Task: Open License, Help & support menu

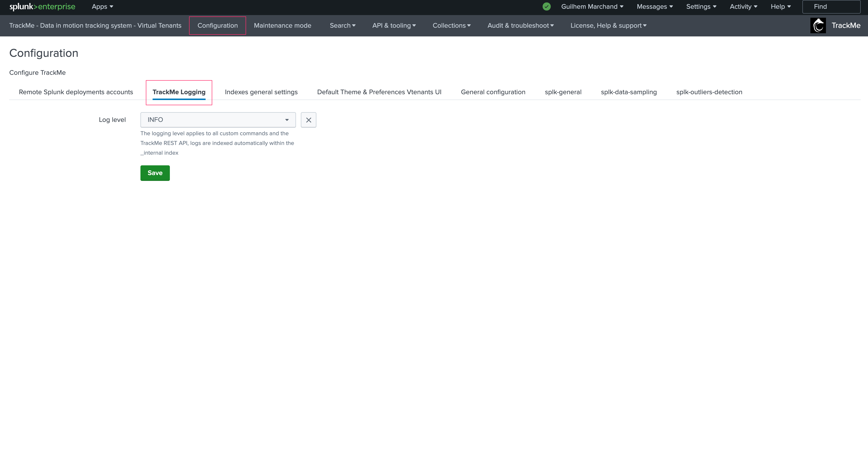Action: click(x=608, y=25)
